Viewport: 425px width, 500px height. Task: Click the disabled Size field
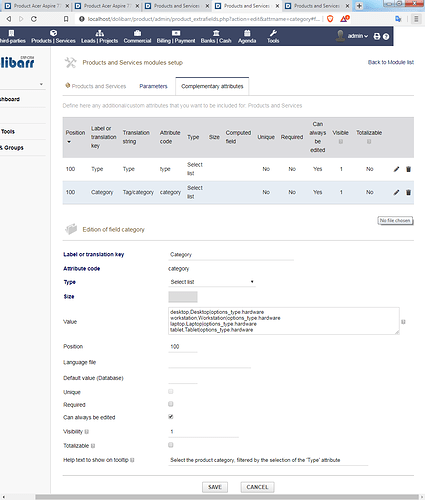coord(183,297)
